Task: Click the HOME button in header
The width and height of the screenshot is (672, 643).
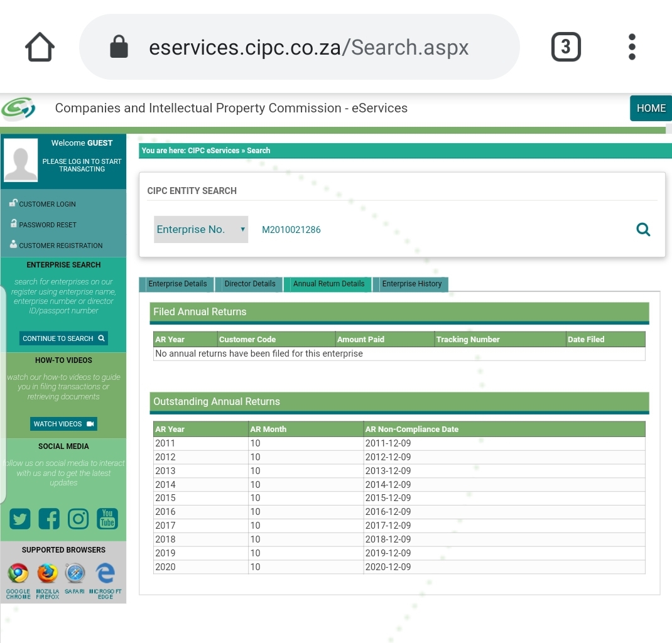Action: click(651, 108)
